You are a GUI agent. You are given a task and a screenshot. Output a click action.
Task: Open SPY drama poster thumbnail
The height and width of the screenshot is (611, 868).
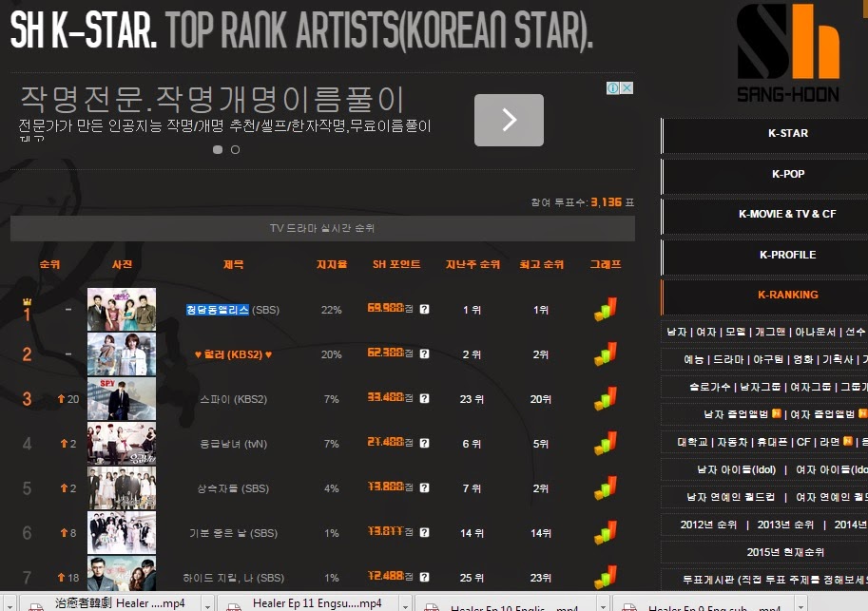click(x=122, y=399)
